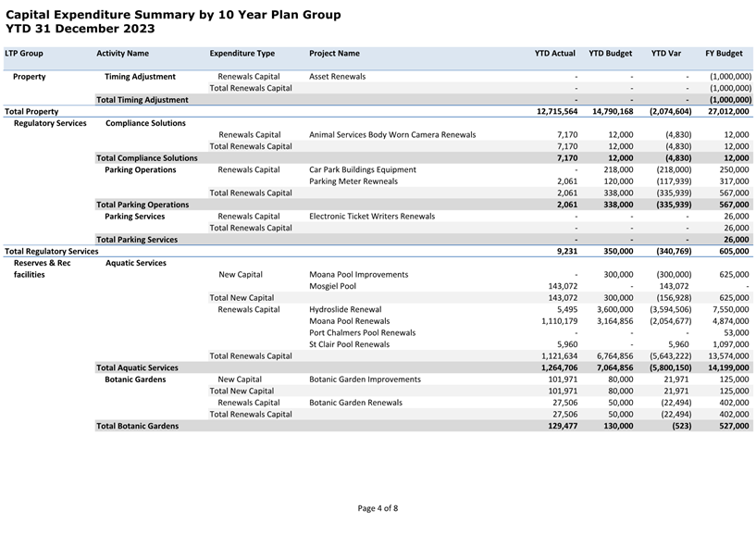The image size is (756, 535).
Task: Click 'Parking Meter Rewneals' project
Action: [353, 181]
